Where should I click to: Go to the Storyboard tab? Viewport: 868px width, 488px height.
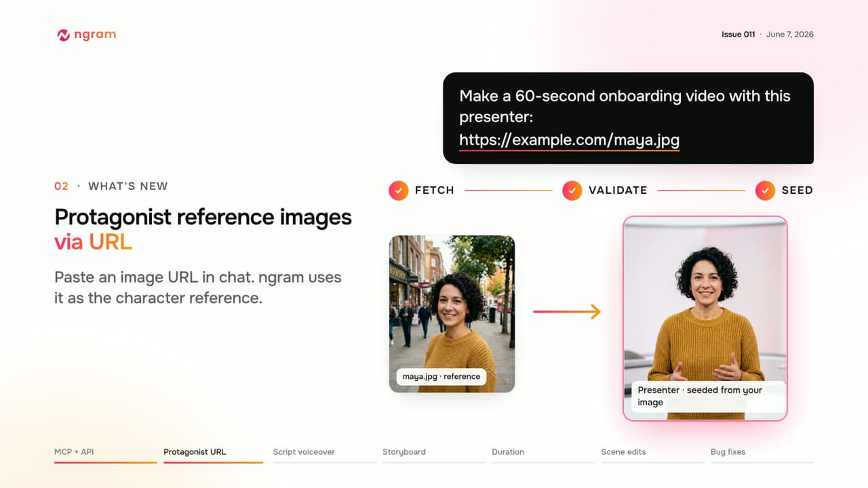pyautogui.click(x=434, y=454)
